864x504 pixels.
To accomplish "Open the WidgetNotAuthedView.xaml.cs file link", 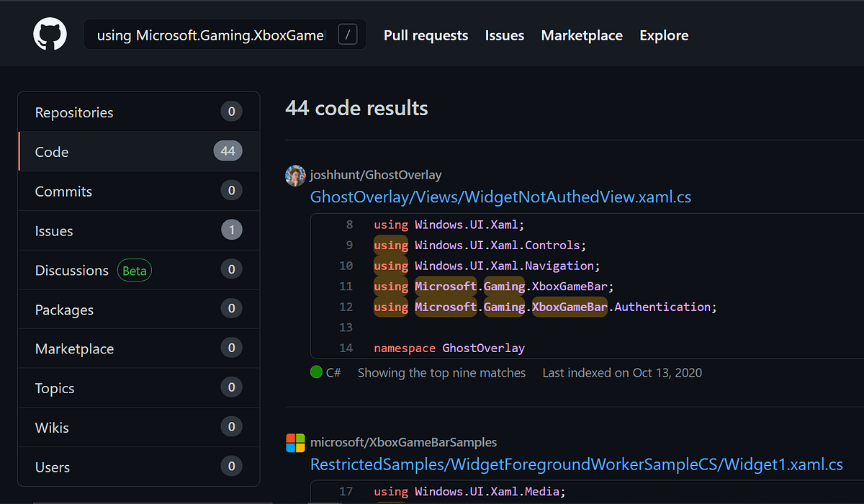I will 500,197.
